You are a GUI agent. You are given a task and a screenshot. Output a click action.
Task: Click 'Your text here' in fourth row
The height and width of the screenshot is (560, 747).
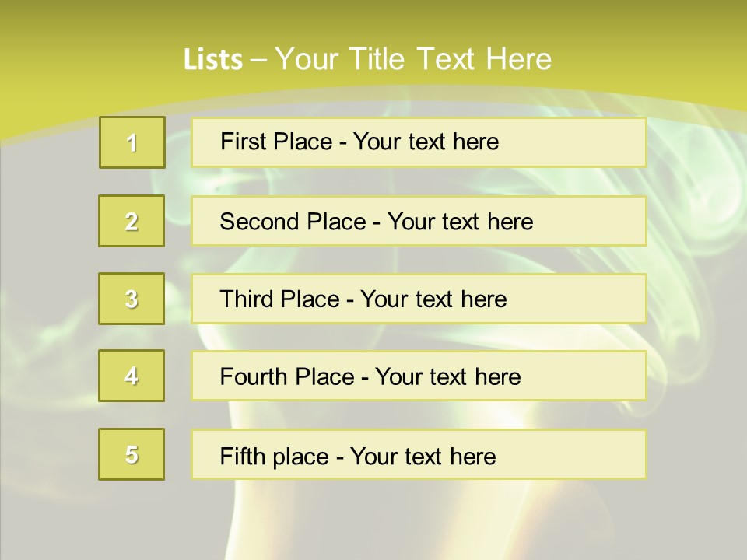click(x=447, y=377)
